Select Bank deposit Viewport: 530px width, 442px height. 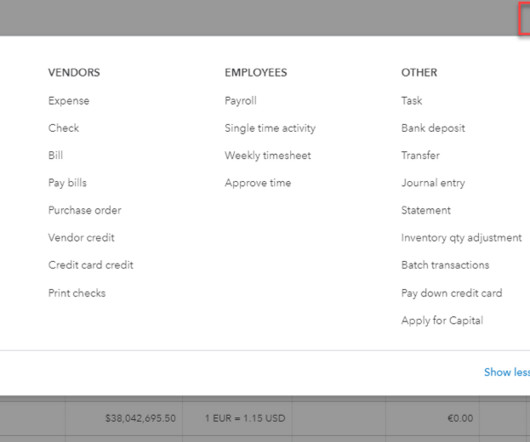433,128
